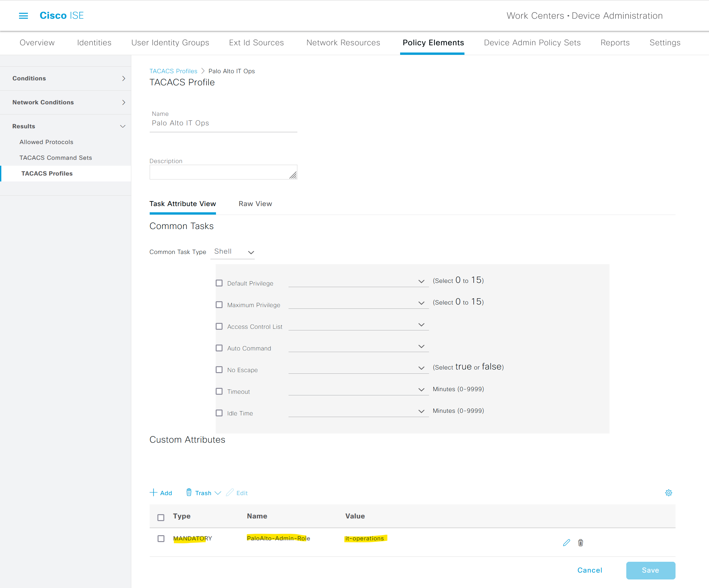Open TACACS Command Sets in sidebar
The width and height of the screenshot is (709, 588).
point(55,157)
